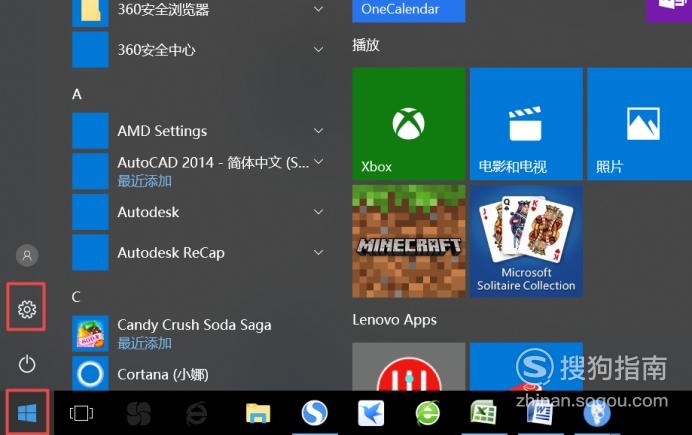
Task: Open Settings via the gear icon
Action: click(27, 309)
